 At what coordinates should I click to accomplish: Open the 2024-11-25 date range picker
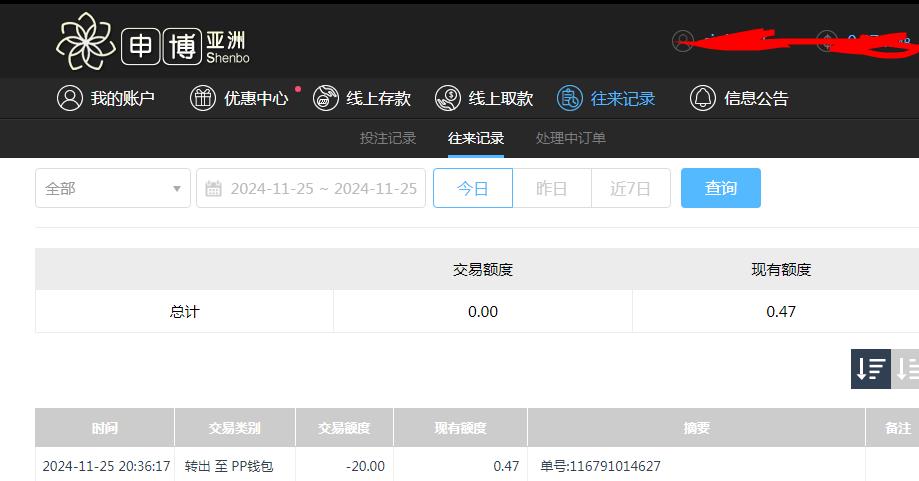pyautogui.click(x=311, y=188)
